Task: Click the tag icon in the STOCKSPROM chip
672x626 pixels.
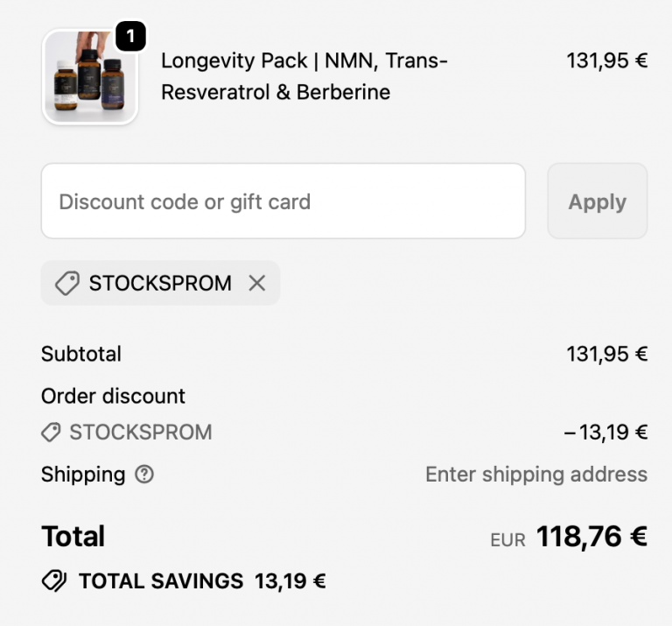Action: point(66,284)
